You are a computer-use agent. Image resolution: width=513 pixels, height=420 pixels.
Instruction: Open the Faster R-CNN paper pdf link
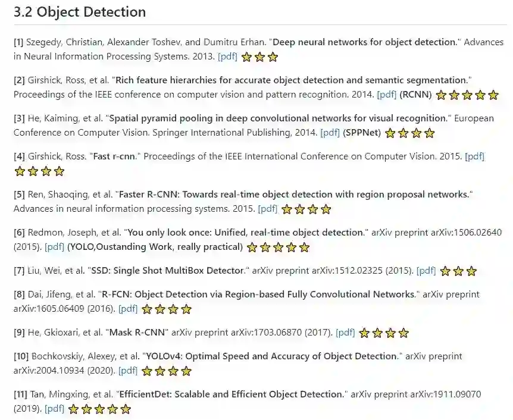267,208
